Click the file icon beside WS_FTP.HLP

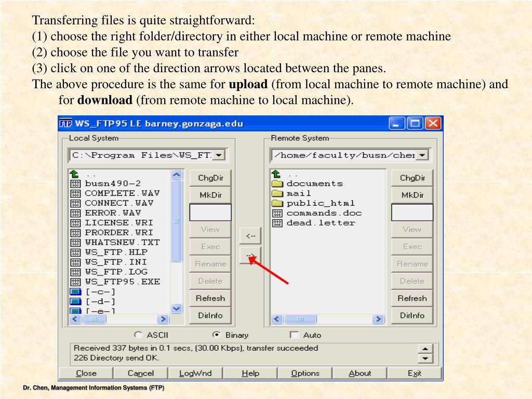pyautogui.click(x=75, y=253)
